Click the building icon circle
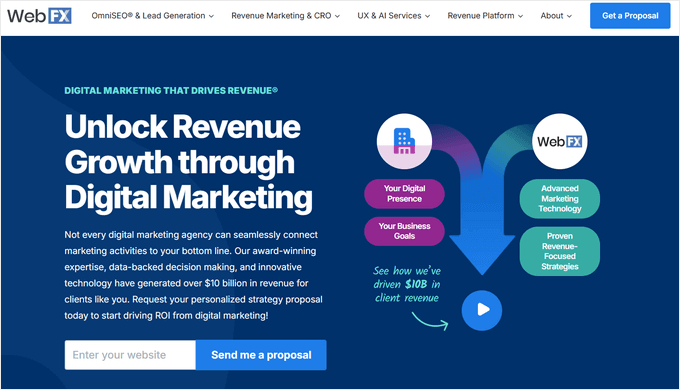This screenshot has height=390, width=680. tap(404, 141)
